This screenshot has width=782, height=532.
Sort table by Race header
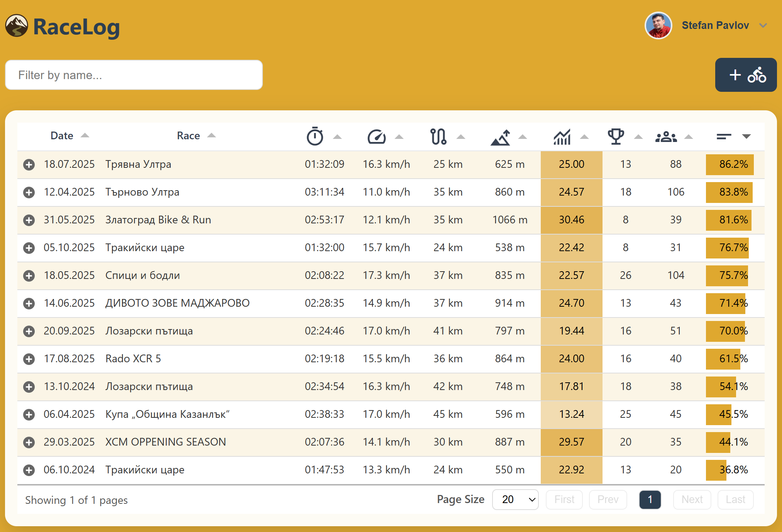coord(188,136)
